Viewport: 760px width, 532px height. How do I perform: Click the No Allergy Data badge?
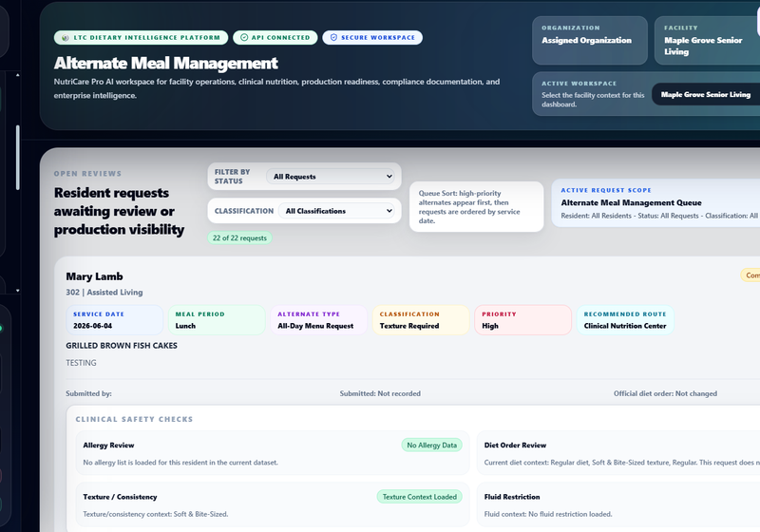point(432,446)
